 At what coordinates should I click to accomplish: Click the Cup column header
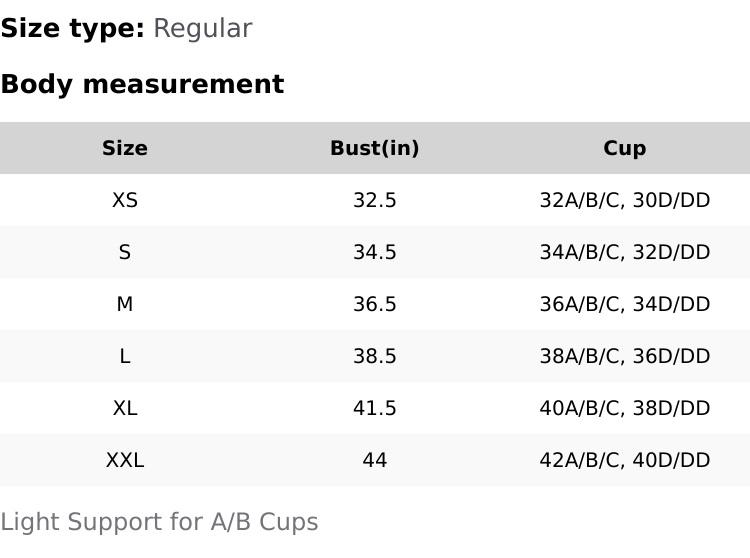[625, 148]
